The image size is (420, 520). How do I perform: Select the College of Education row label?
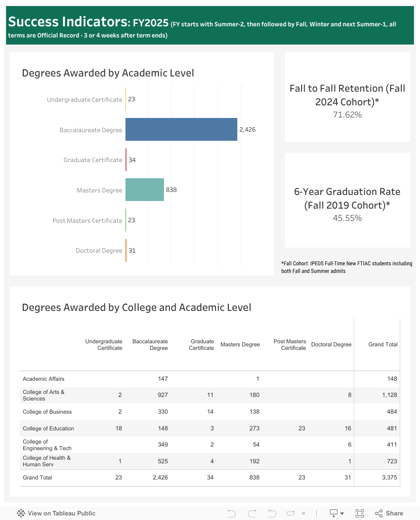tap(48, 428)
